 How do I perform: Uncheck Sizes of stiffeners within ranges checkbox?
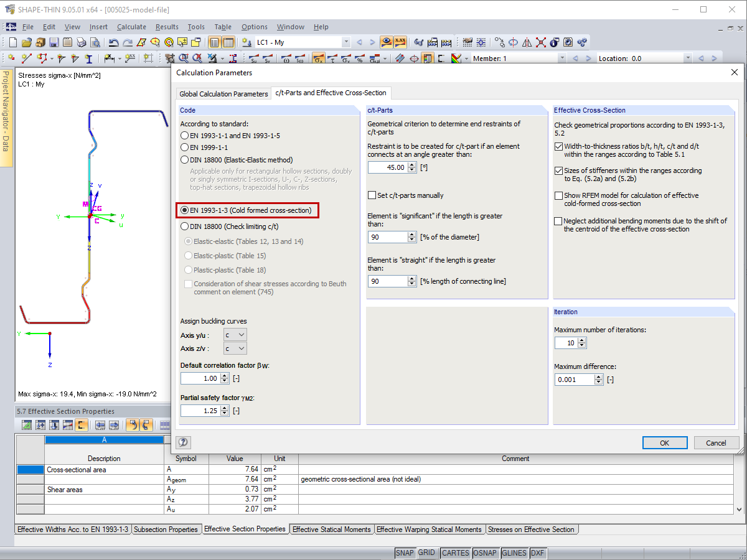click(558, 170)
